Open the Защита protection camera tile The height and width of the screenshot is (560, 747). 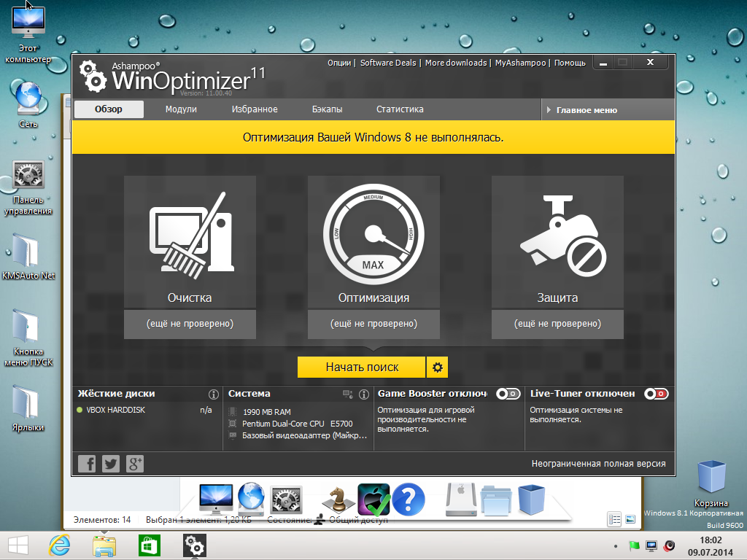point(557,241)
